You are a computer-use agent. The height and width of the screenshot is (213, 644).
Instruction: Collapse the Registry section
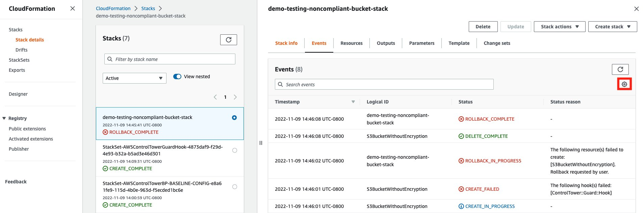[x=4, y=118]
